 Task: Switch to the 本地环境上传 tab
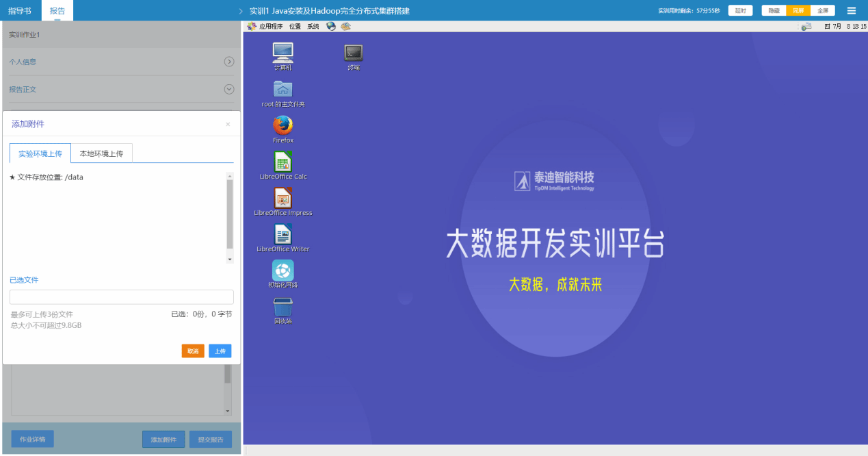[101, 153]
